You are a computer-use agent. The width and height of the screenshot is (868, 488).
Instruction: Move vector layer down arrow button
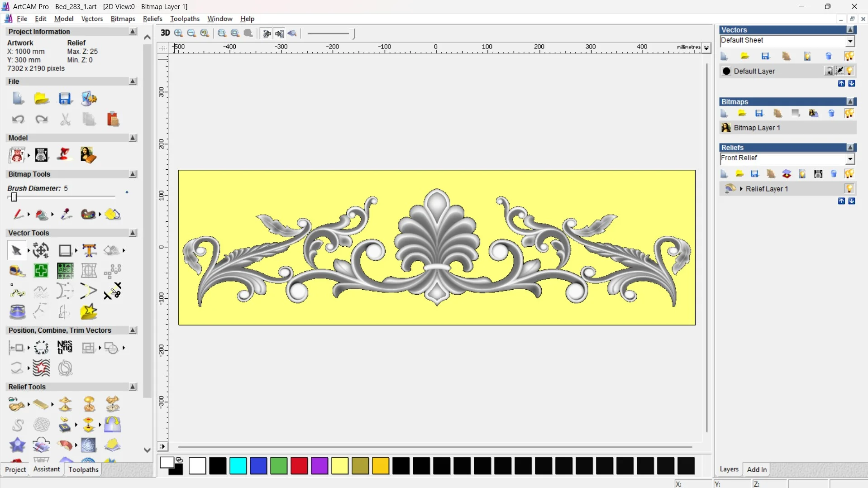coord(852,83)
